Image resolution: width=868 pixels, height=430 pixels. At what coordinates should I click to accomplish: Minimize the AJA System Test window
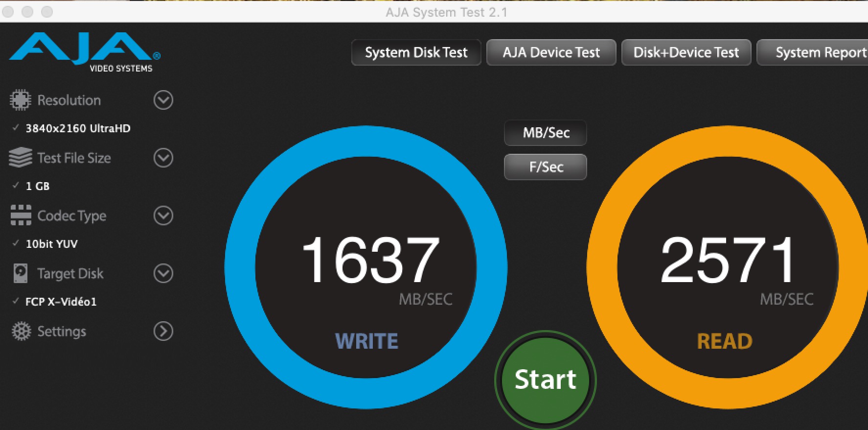27,12
